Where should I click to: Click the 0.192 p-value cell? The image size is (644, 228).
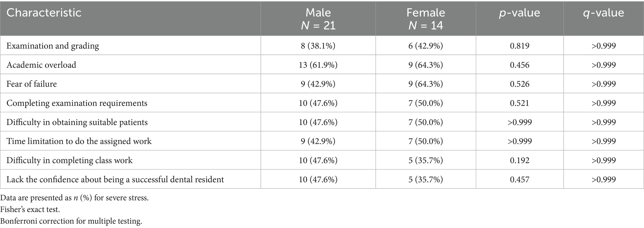click(519, 161)
